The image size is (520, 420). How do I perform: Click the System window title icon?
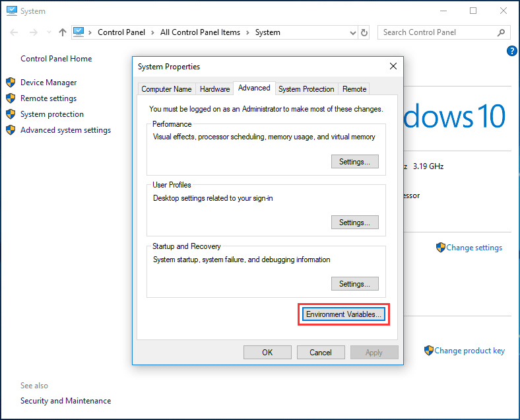pos(12,11)
